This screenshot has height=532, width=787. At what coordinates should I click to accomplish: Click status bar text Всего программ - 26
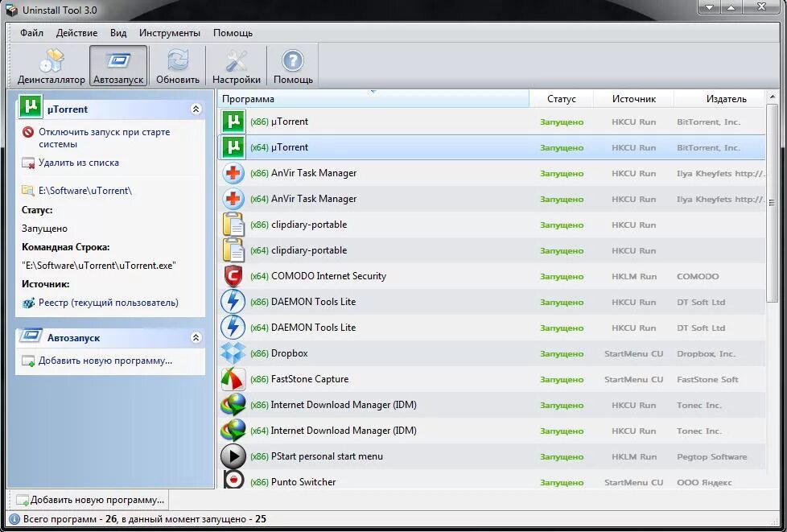[x=70, y=519]
